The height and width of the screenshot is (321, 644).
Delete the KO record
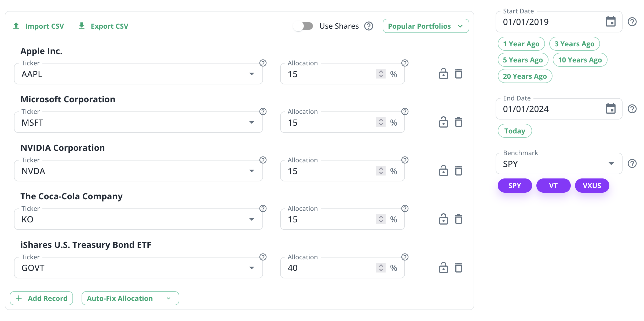click(x=459, y=219)
